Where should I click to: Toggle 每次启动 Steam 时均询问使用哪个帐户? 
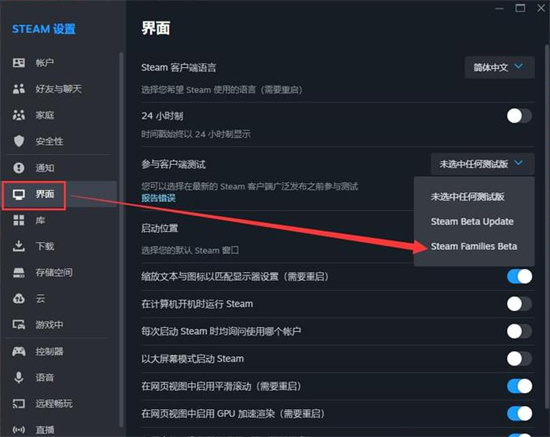coord(519,331)
